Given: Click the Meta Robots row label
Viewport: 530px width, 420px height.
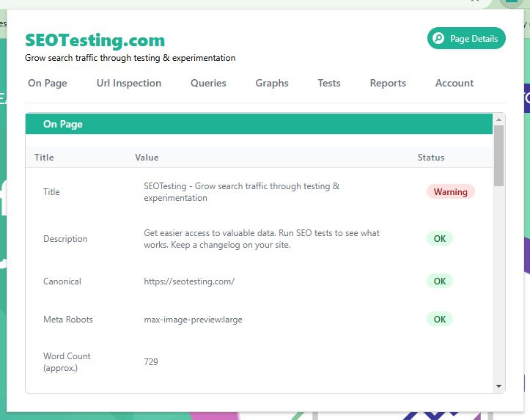Looking at the screenshot, I should (68, 320).
